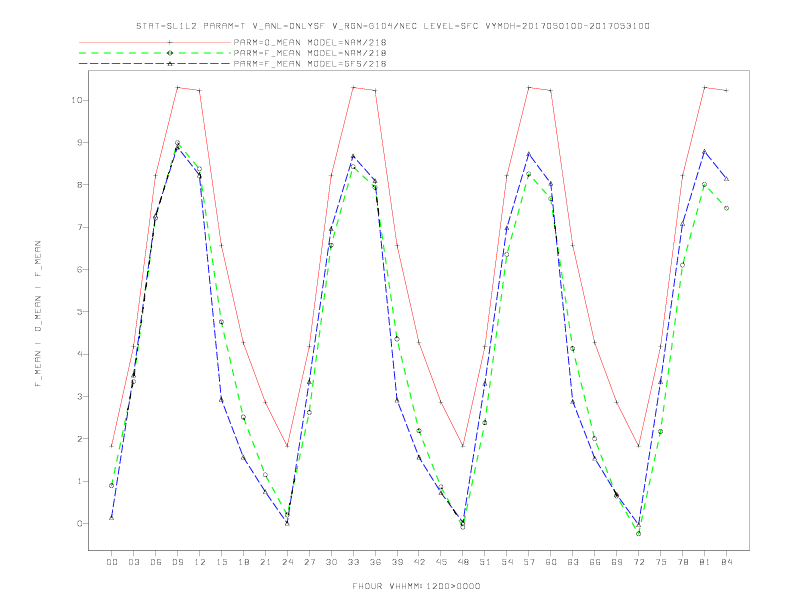Click x-axis tick label 06

click(156, 562)
